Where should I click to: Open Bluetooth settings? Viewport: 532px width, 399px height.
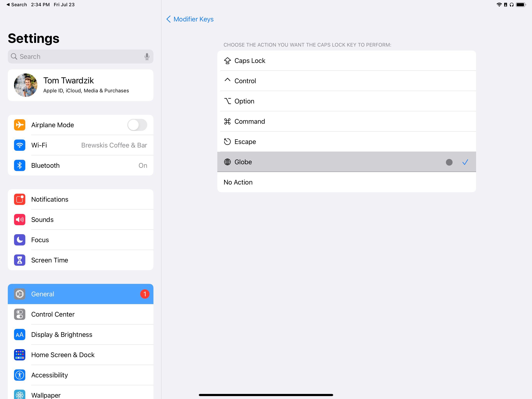click(80, 166)
